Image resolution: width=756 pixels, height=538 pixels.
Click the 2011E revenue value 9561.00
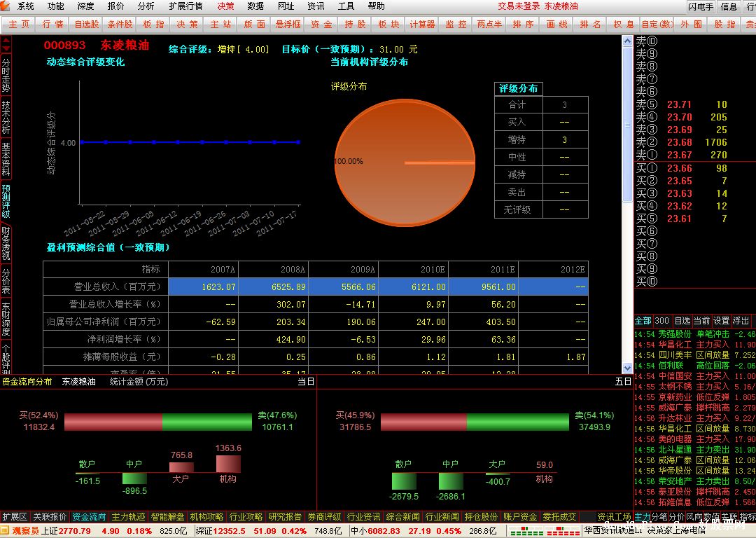[x=498, y=287]
